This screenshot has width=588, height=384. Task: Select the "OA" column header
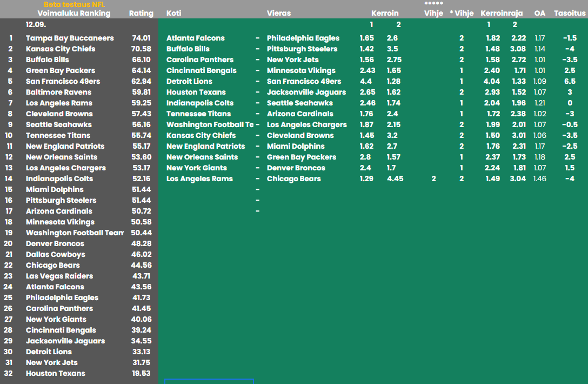(x=539, y=13)
